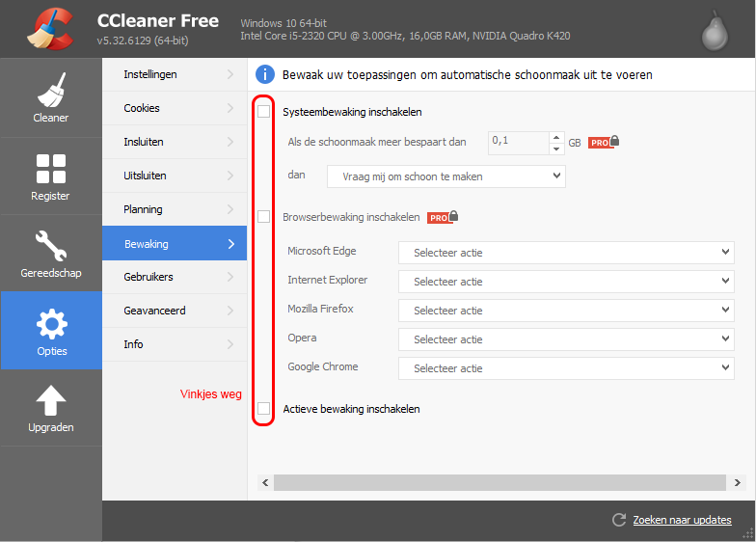Open the Instellingen section
Screen dimensions: 756x542
tap(174, 74)
